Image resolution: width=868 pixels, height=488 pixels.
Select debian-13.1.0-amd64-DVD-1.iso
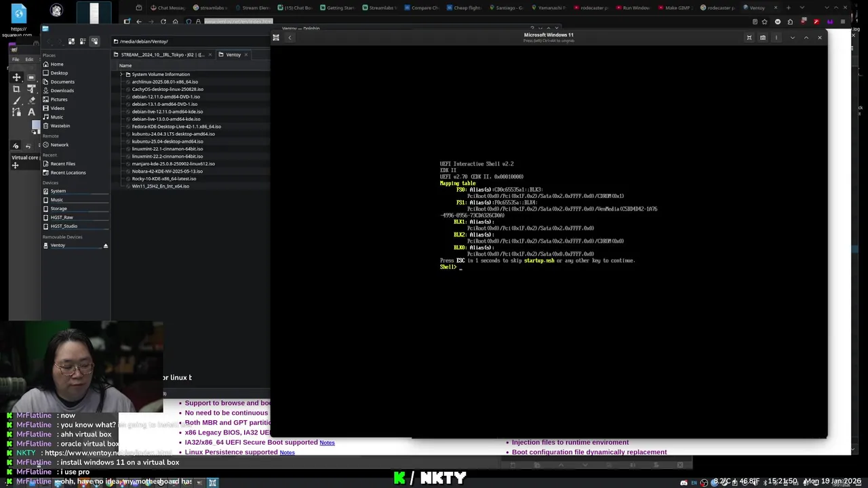(x=165, y=104)
